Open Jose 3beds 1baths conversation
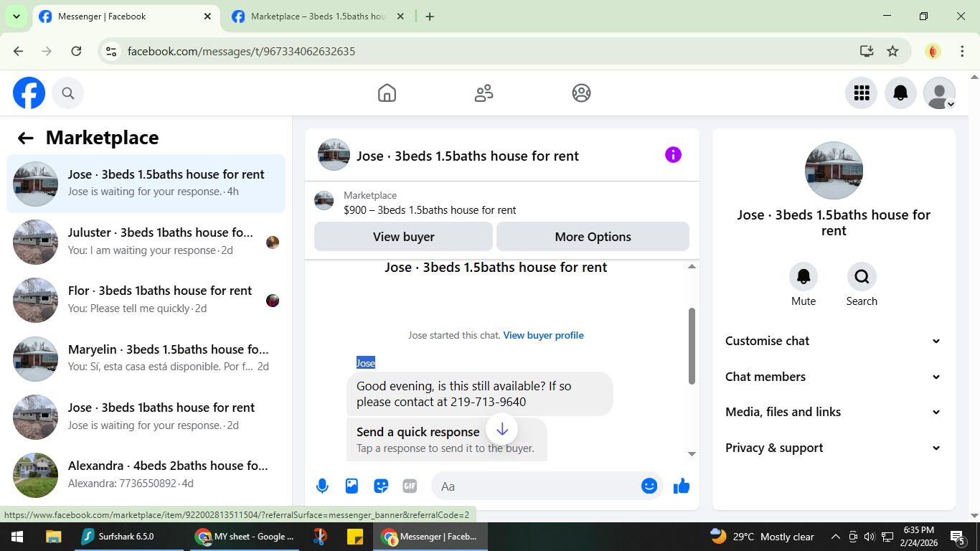This screenshot has height=551, width=980. click(146, 416)
